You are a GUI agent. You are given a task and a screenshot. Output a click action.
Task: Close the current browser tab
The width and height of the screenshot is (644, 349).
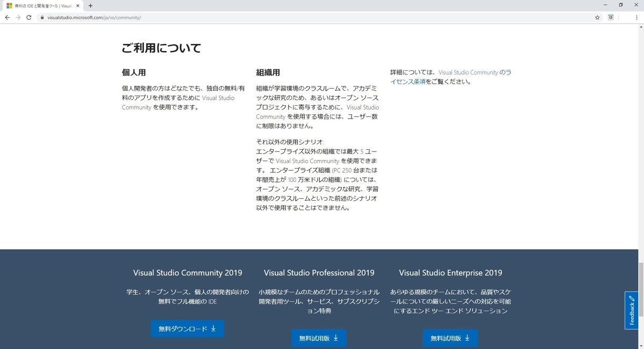pos(77,6)
